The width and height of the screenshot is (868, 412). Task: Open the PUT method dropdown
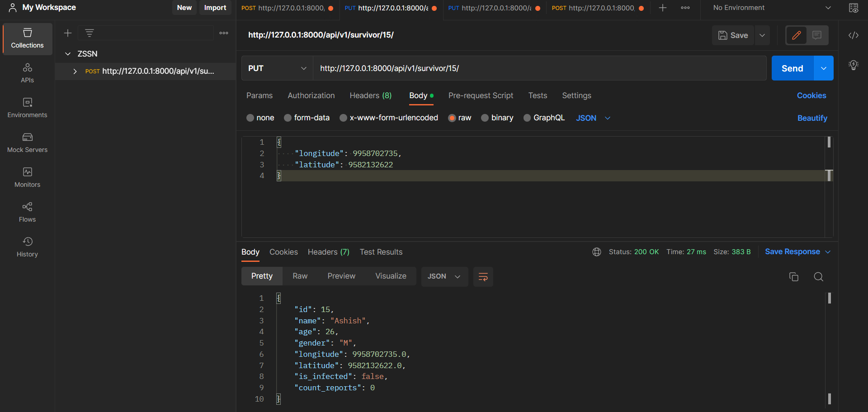tap(277, 68)
